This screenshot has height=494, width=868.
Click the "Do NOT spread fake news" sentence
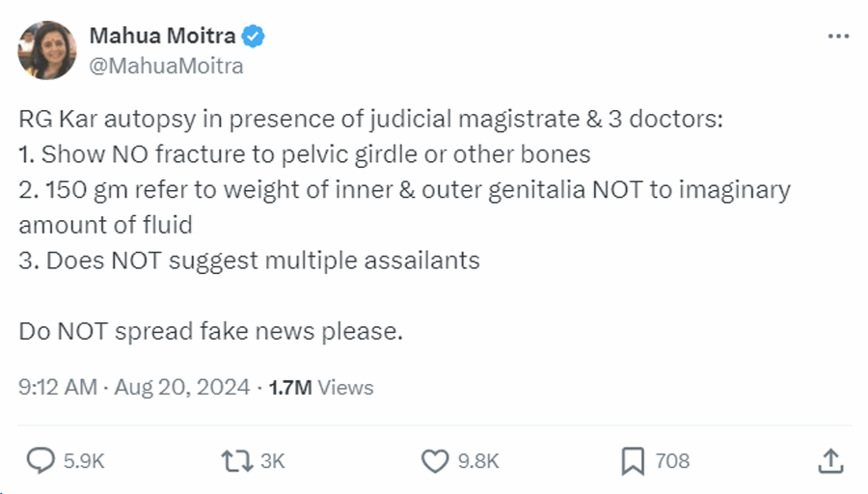pyautogui.click(x=210, y=331)
